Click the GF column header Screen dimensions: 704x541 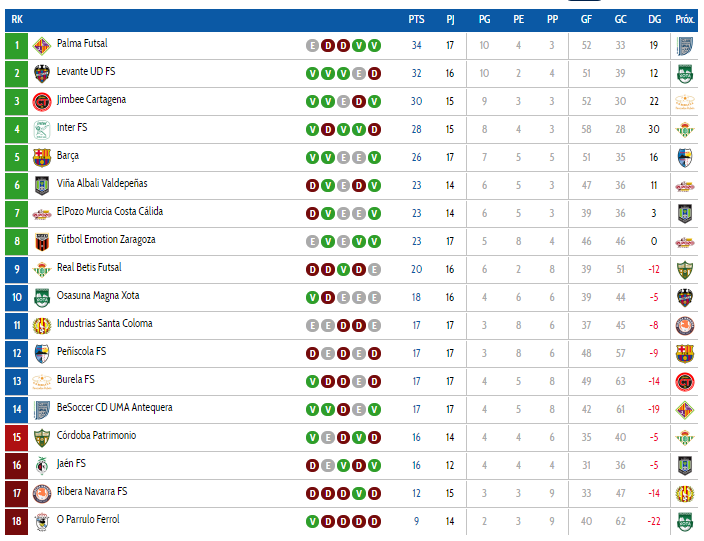click(586, 19)
